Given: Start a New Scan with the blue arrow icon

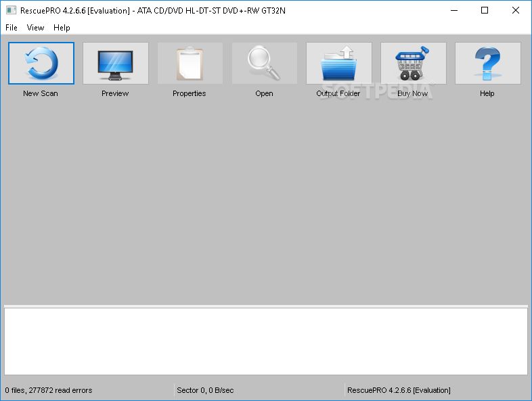Looking at the screenshot, I should [41, 63].
